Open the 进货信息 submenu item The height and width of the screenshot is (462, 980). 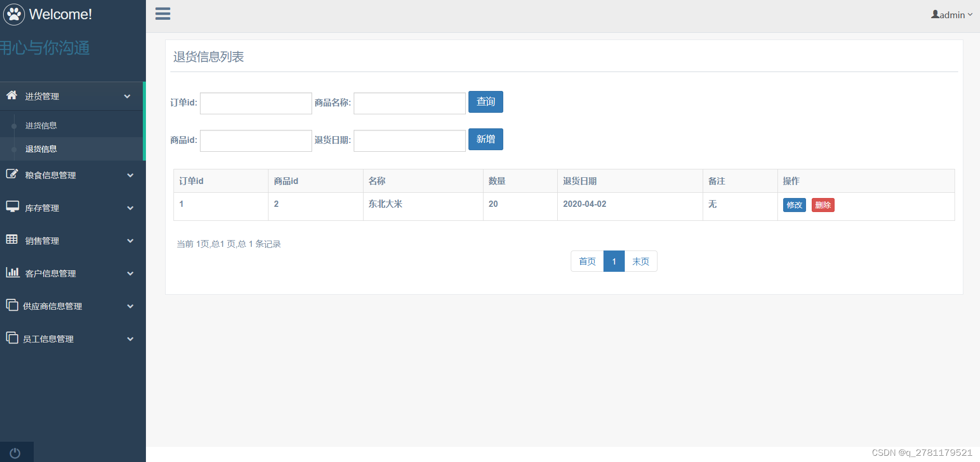click(x=41, y=126)
